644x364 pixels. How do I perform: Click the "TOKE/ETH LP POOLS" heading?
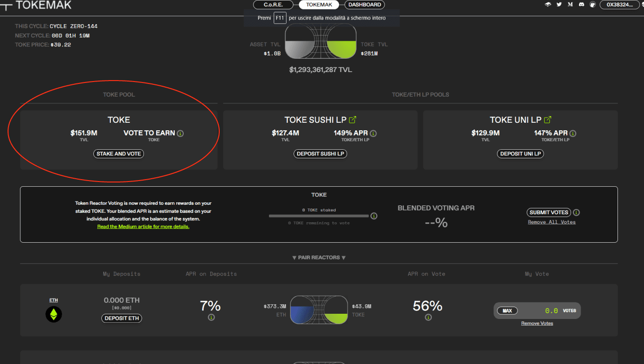click(420, 95)
